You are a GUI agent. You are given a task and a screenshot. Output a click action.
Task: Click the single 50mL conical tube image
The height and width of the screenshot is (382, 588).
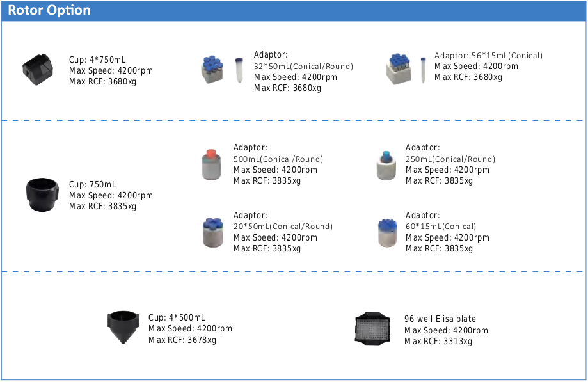tap(239, 70)
